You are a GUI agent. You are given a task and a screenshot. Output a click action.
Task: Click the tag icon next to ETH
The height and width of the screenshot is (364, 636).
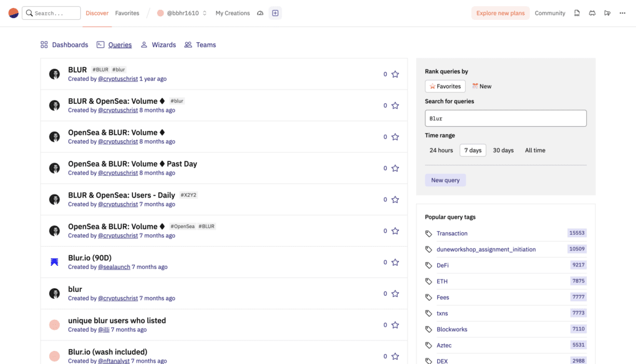(429, 281)
